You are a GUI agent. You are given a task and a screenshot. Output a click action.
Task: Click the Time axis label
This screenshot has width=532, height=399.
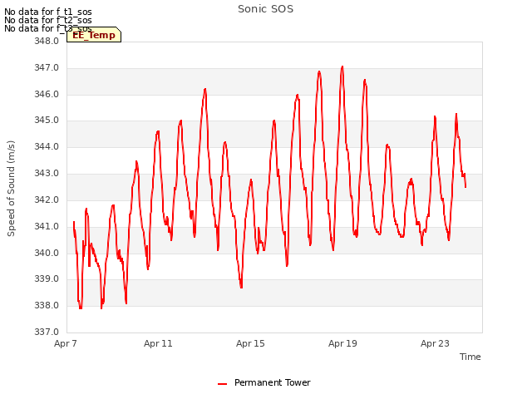470,357
